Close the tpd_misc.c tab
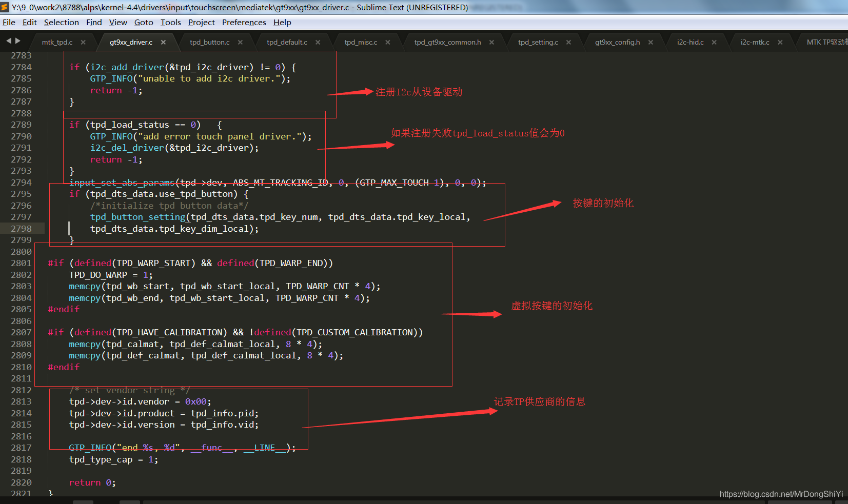This screenshot has height=504, width=848. [388, 42]
